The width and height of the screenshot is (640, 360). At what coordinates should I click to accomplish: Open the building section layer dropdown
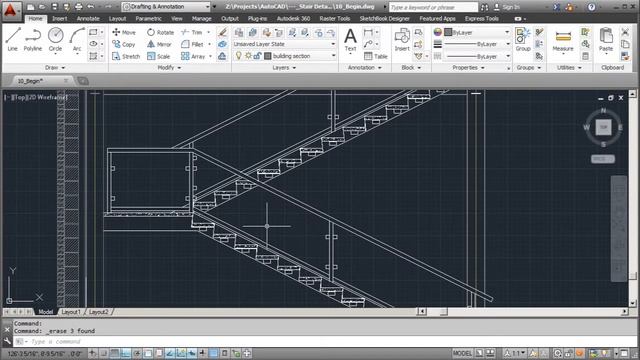coord(284,56)
